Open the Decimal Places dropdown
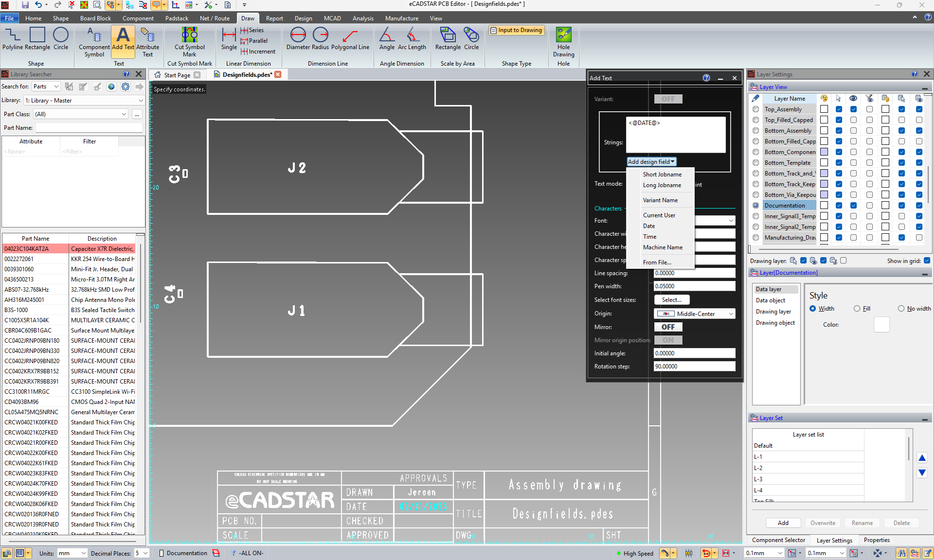This screenshot has width=934, height=560. coord(142,553)
